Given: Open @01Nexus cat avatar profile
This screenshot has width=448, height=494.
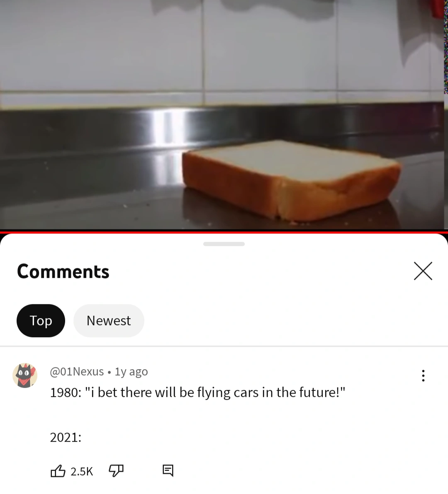Looking at the screenshot, I should [x=25, y=375].
